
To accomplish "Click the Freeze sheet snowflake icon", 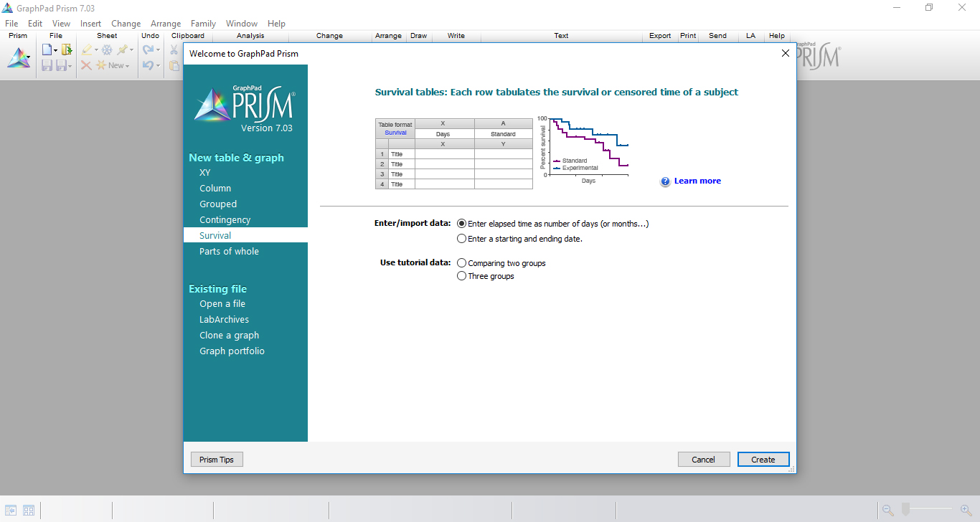I will click(x=107, y=49).
